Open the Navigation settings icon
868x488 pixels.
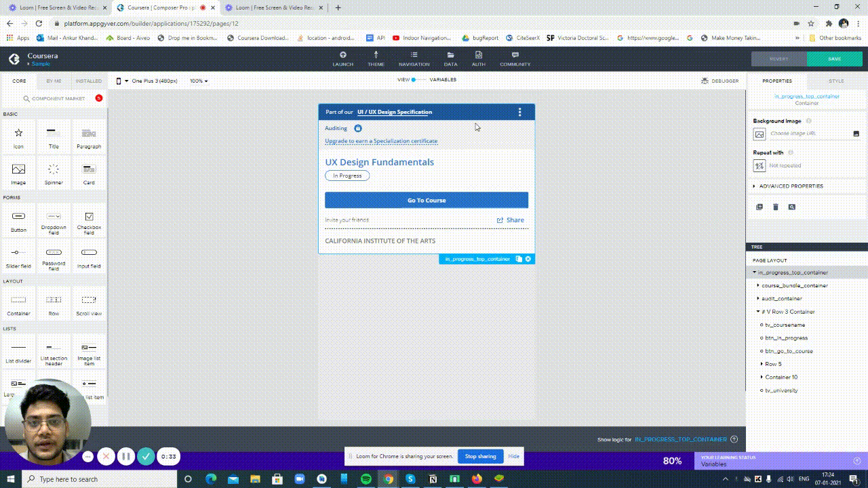[414, 55]
